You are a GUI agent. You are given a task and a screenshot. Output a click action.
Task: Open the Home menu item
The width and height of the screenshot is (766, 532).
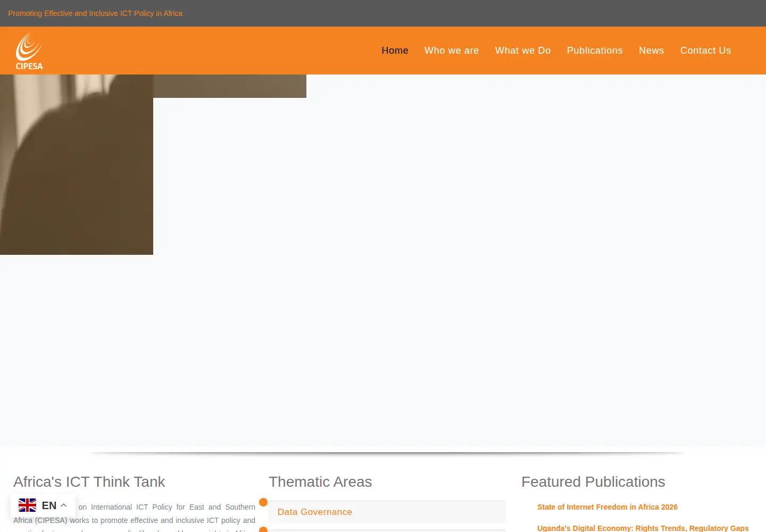point(395,51)
